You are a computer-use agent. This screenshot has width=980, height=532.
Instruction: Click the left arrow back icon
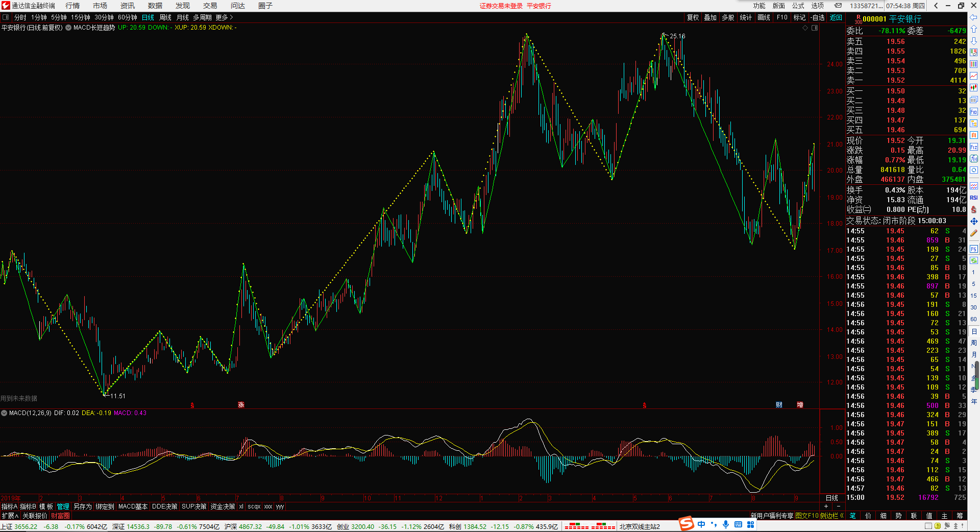click(973, 17)
